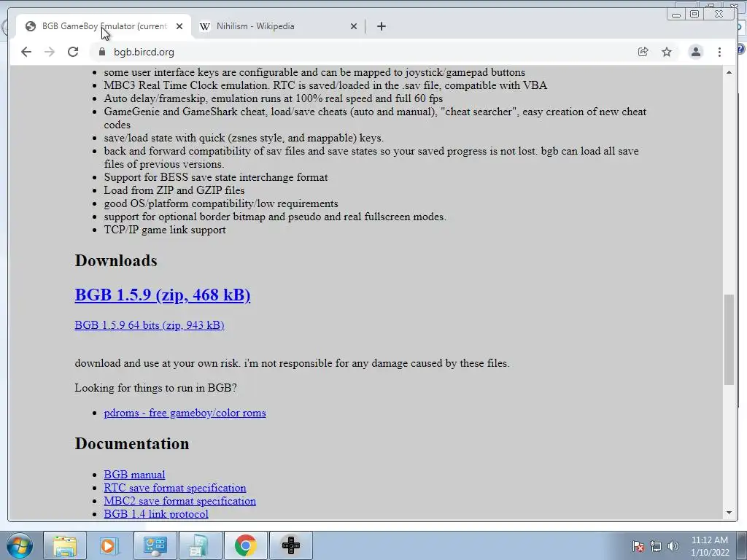Image resolution: width=747 pixels, height=560 pixels.
Task: Click the scrollbar up arrow
Action: point(729,72)
